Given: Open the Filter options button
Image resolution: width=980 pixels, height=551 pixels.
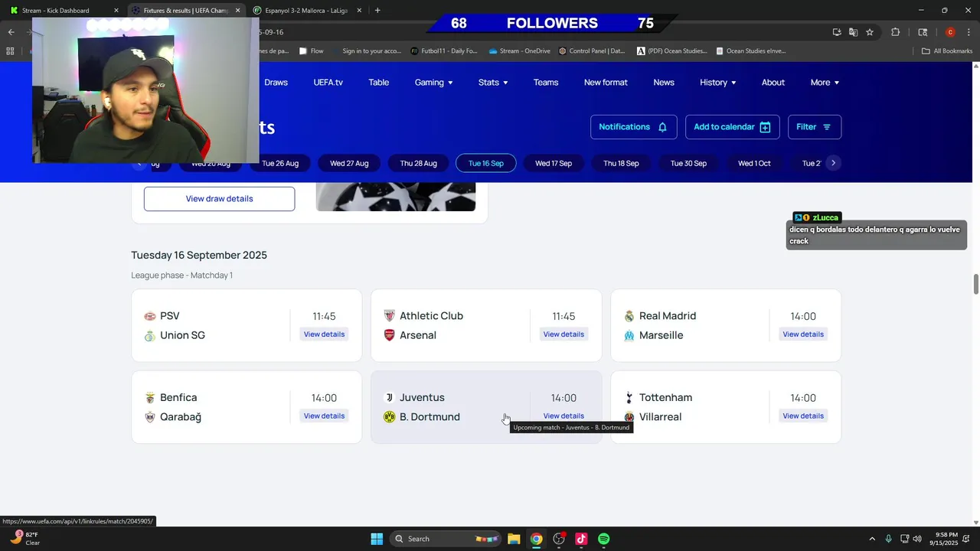Looking at the screenshot, I should (814, 127).
